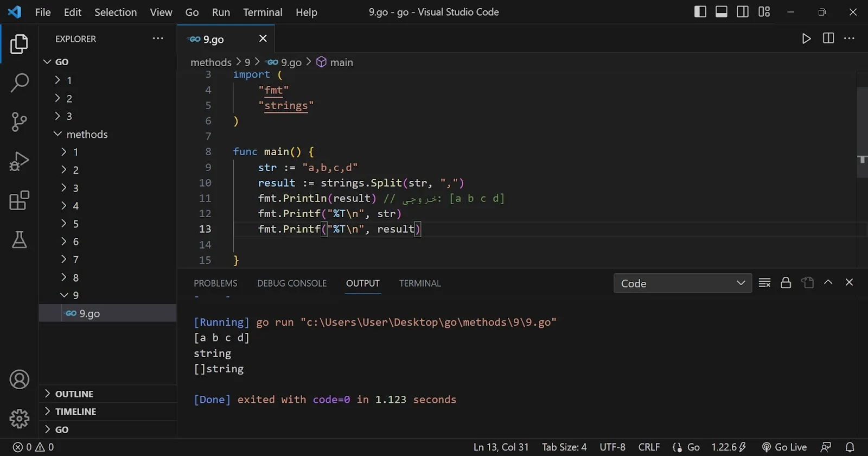
Task: Maximize the panel size chevron
Action: tap(828, 282)
